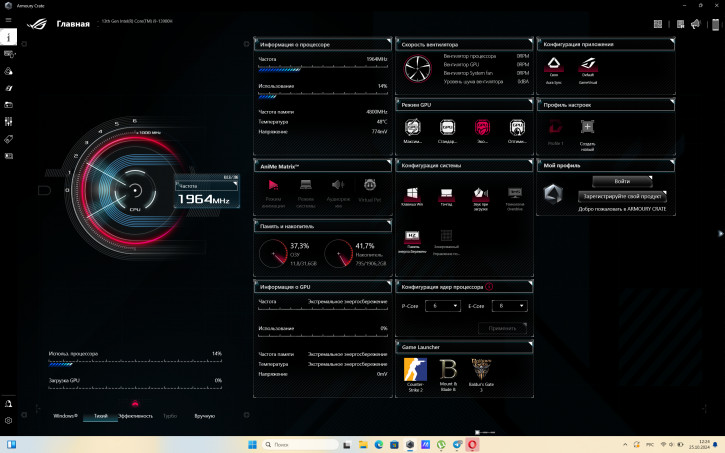Click the page indicator slider at bottom

485,432
